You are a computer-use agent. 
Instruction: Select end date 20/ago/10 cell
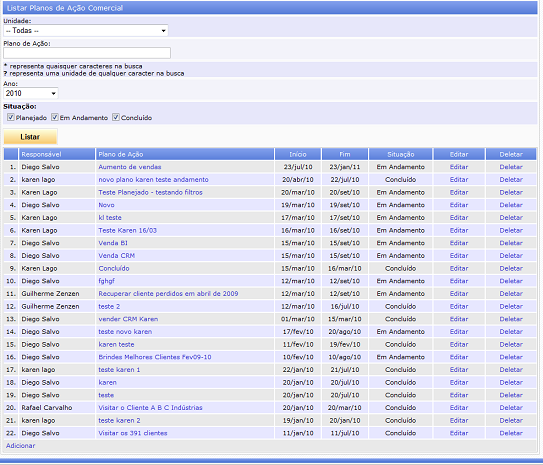pos(345,332)
